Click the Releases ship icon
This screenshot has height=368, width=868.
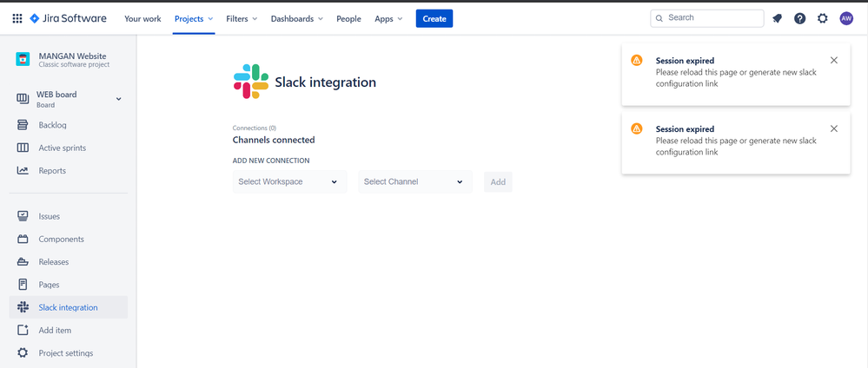coord(23,262)
